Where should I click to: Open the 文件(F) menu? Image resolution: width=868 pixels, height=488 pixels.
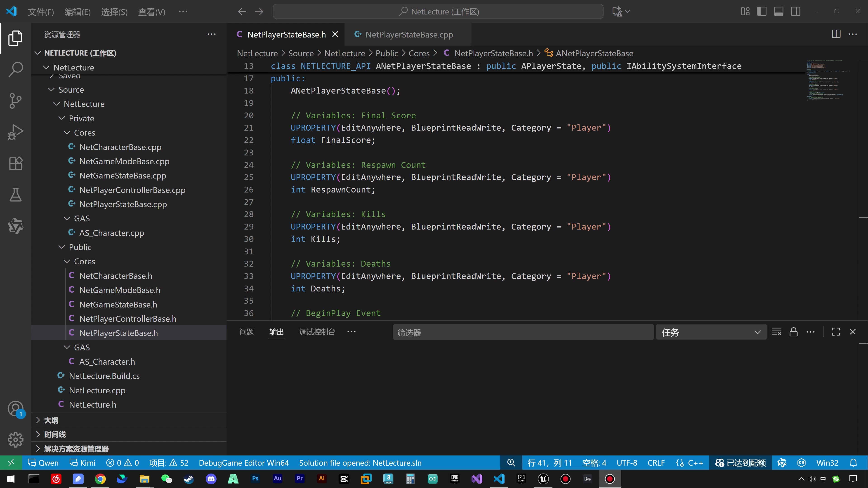pos(41,12)
